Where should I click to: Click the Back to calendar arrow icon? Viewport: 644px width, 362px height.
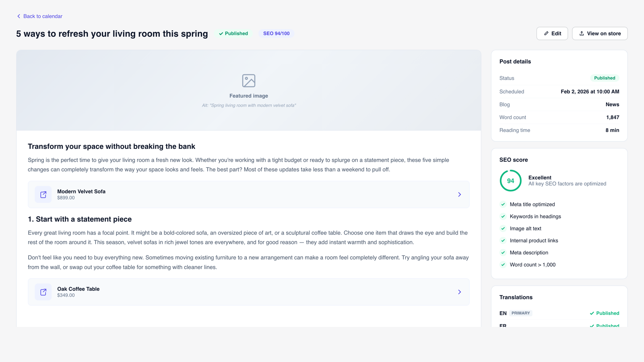19,16
